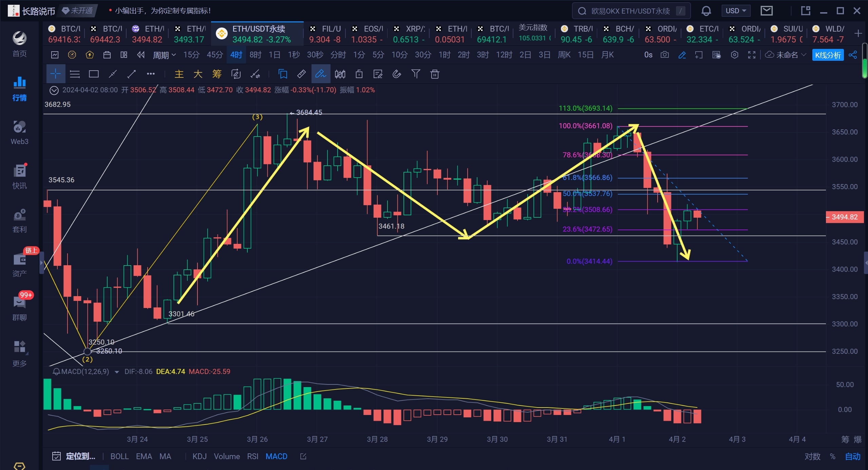The image size is (868, 470).
Task: Click the share icon next to K线分析
Action: (853, 55)
